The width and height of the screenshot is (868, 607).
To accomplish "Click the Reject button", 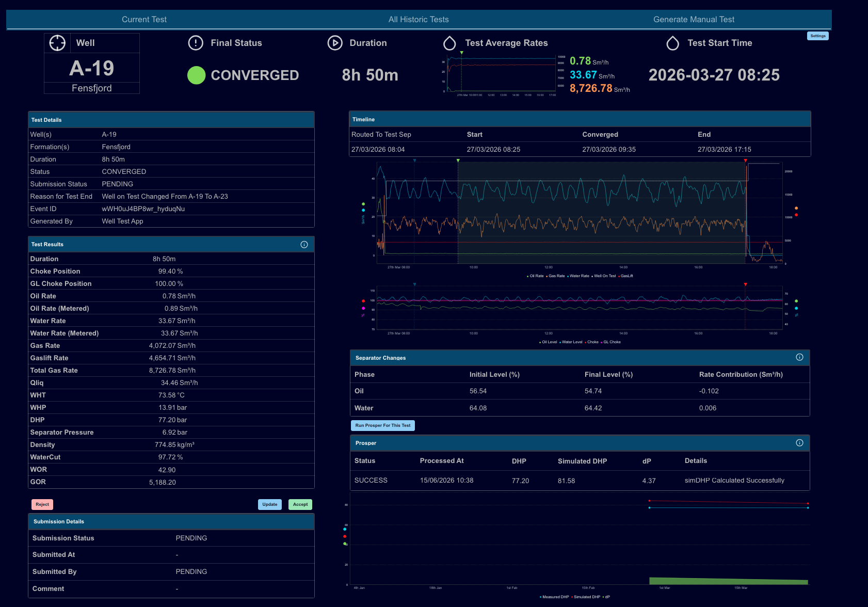I will (42, 505).
